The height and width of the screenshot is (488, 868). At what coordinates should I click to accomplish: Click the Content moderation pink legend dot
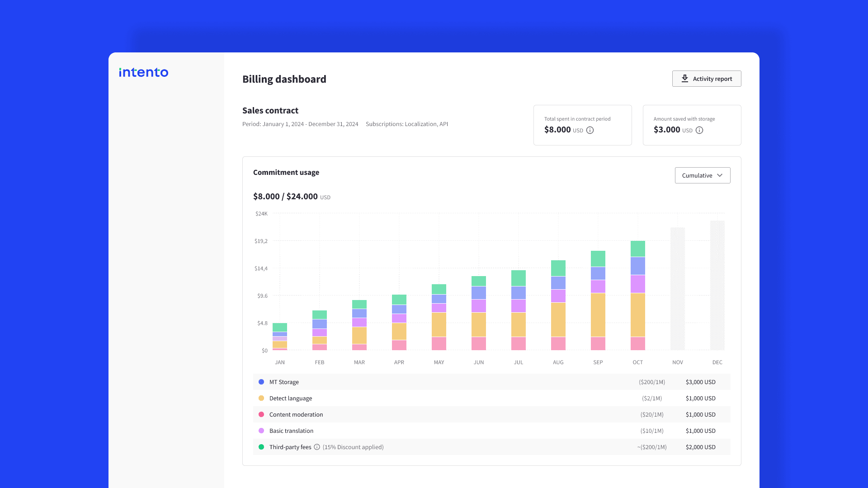[x=261, y=414]
